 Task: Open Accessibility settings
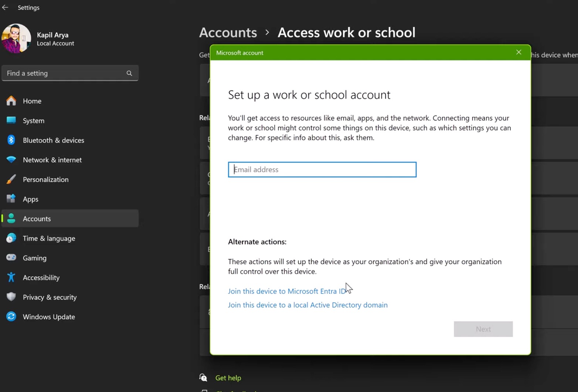click(41, 277)
